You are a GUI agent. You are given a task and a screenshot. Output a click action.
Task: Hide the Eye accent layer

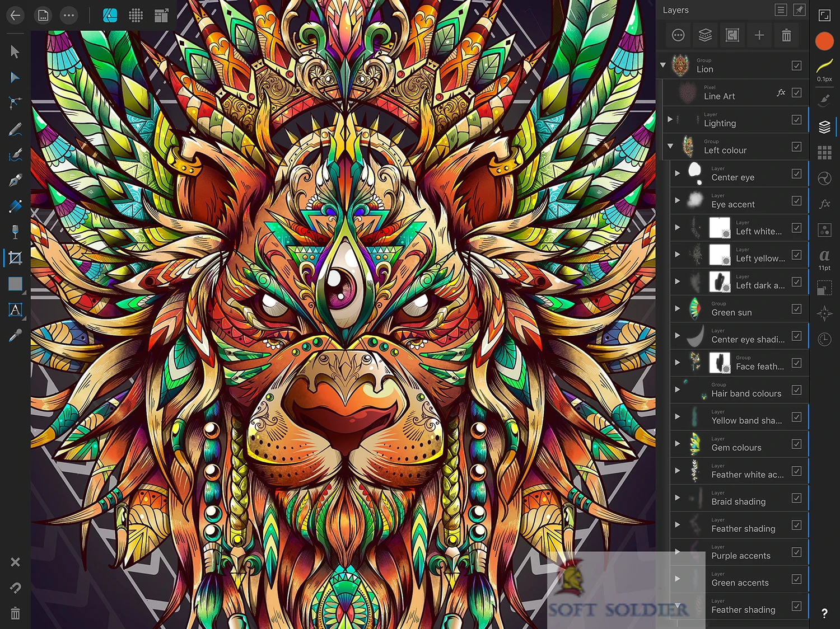tap(796, 200)
